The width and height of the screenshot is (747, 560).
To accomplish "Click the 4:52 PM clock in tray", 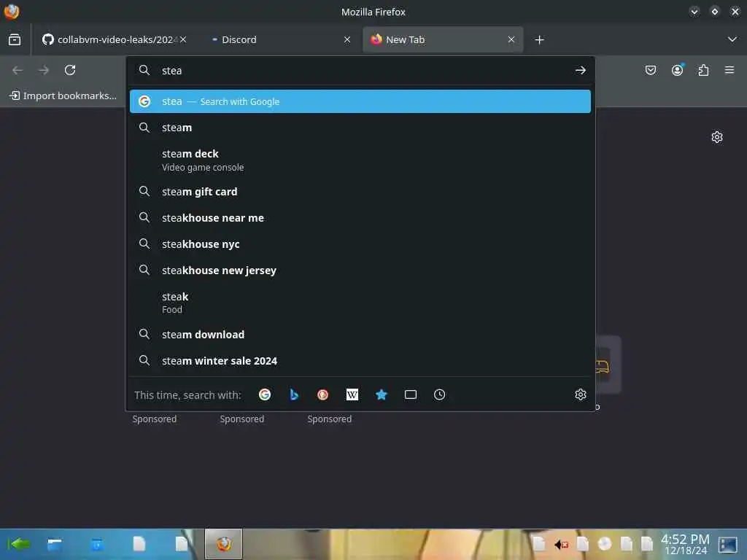I will 685,544.
